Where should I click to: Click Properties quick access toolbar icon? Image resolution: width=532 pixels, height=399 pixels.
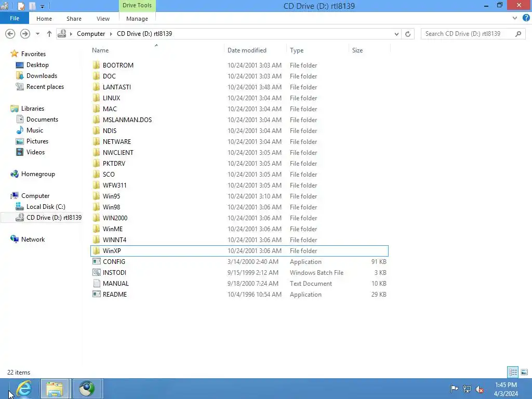(21, 6)
